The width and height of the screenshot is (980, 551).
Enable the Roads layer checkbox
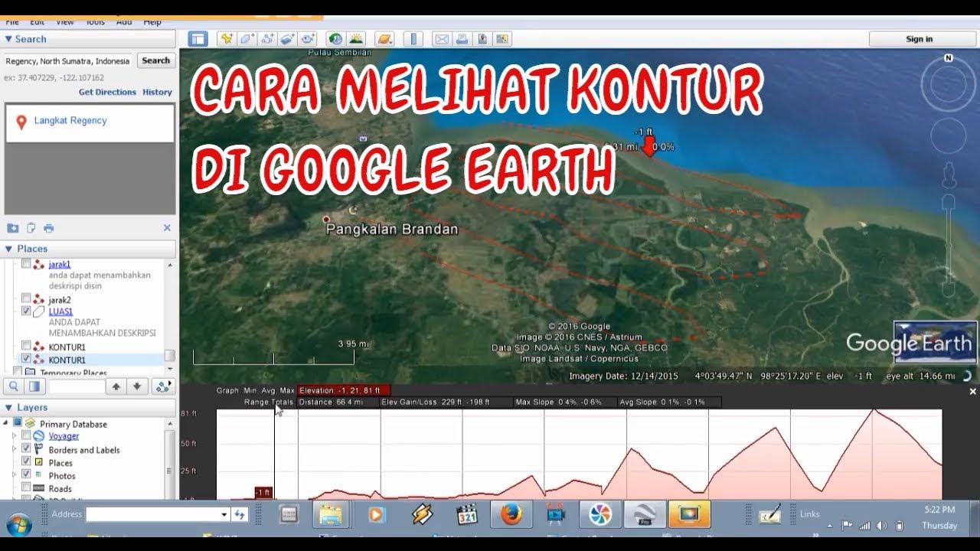(x=26, y=487)
